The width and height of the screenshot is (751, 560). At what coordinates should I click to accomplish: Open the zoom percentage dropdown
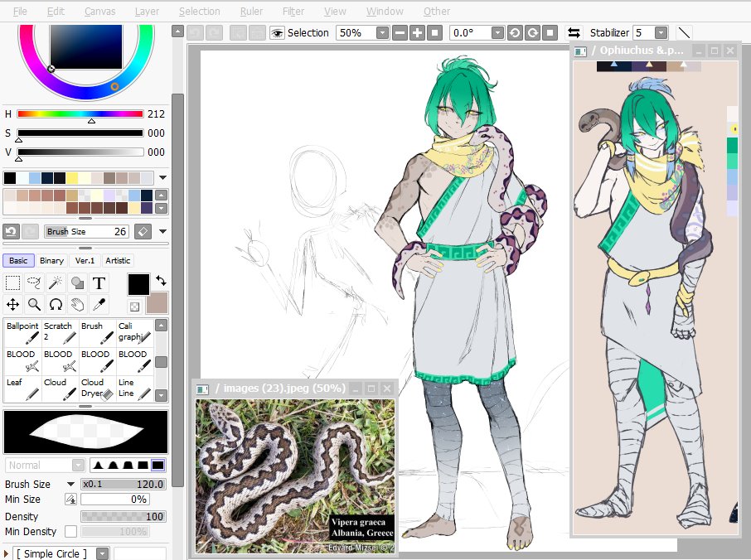382,33
